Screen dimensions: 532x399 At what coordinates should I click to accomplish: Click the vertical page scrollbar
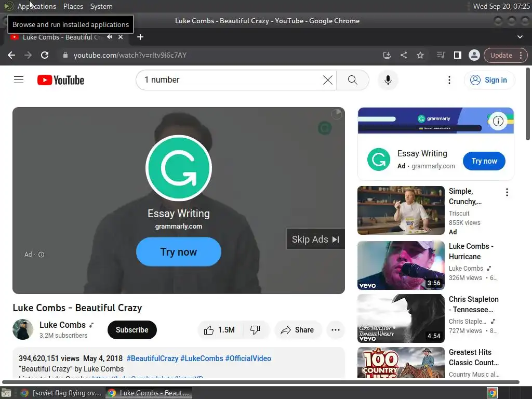pyautogui.click(x=528, y=104)
